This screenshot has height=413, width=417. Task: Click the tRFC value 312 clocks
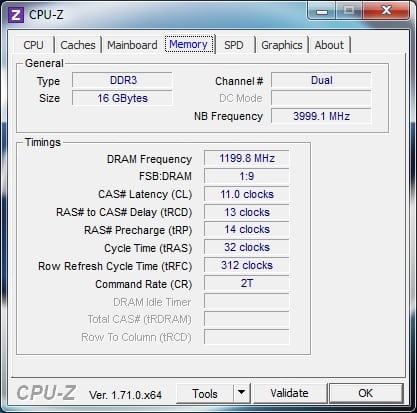pos(247,265)
